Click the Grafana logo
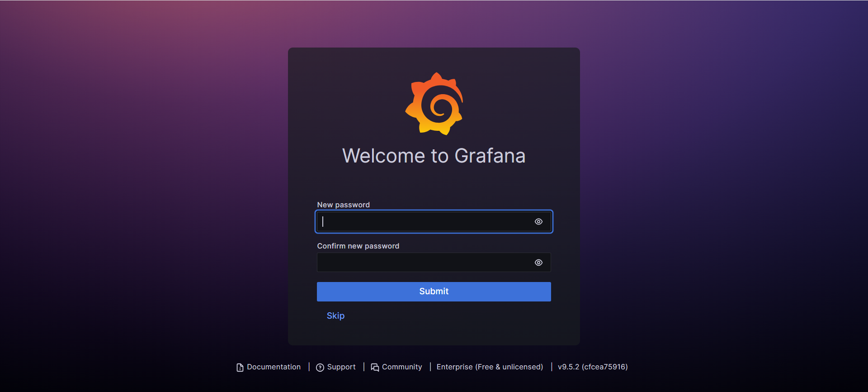The width and height of the screenshot is (868, 392). pos(434,104)
